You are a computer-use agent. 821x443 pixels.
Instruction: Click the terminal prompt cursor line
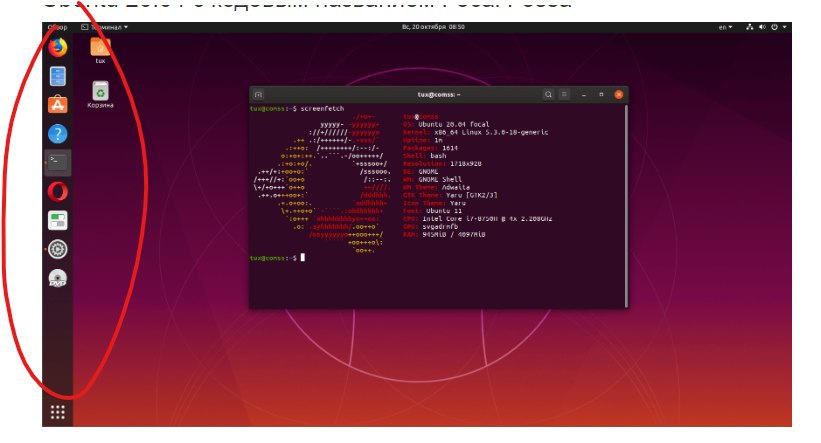pos(277,258)
